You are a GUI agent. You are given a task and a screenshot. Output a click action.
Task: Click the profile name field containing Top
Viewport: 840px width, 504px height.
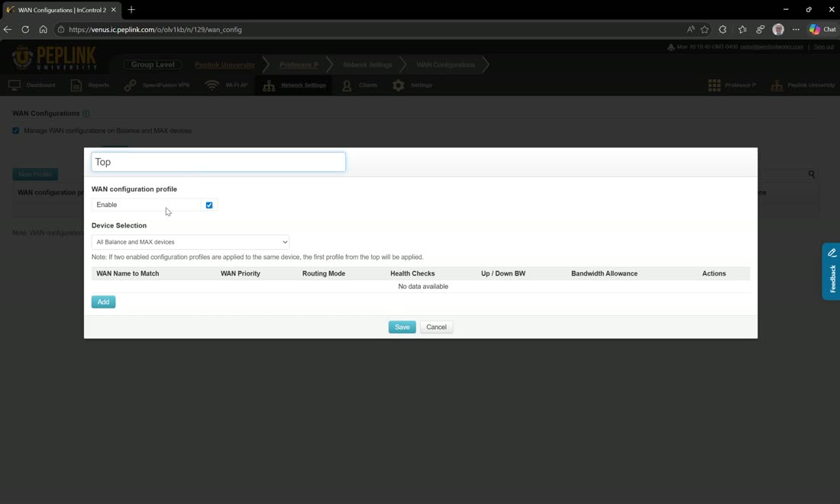(218, 162)
